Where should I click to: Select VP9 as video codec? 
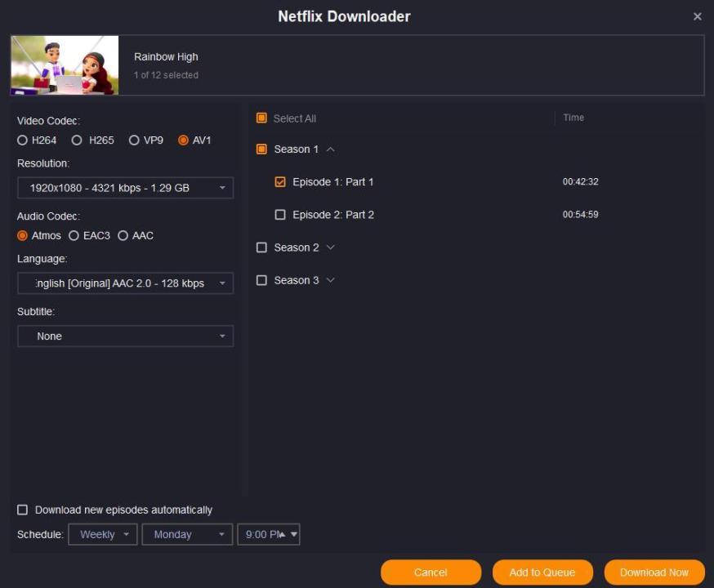coord(134,140)
